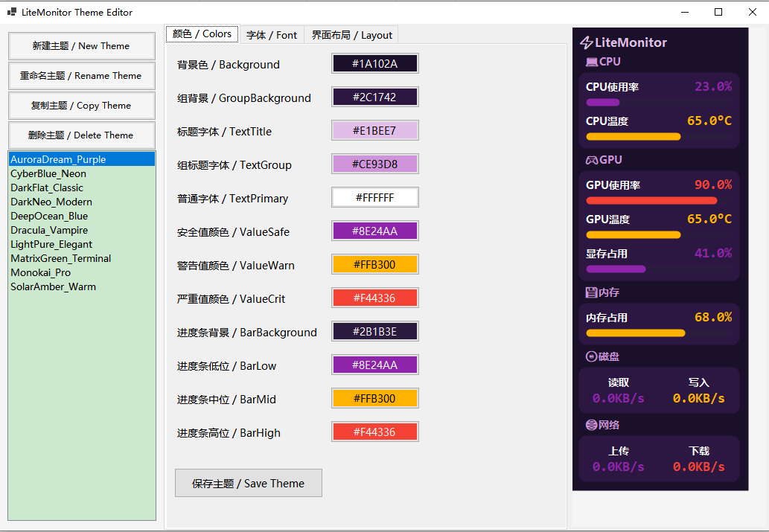The image size is (769, 532).
Task: Open the 字体 / Font tab
Action: coord(272,35)
